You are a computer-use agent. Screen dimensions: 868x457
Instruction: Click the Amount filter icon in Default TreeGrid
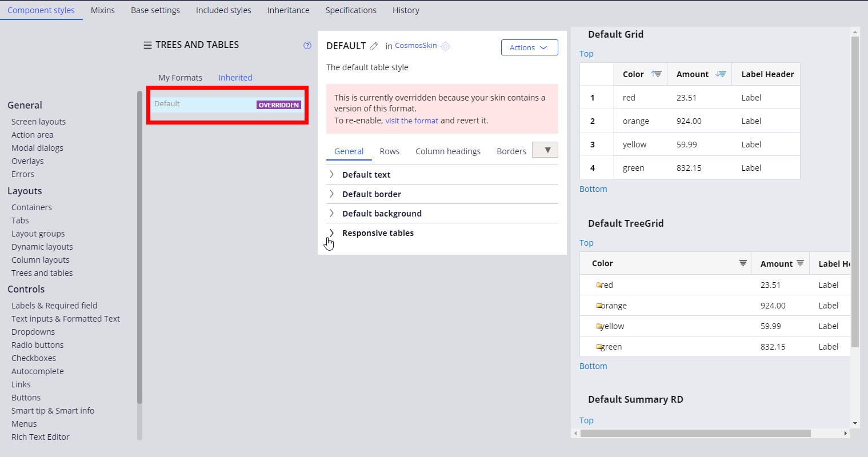800,263
